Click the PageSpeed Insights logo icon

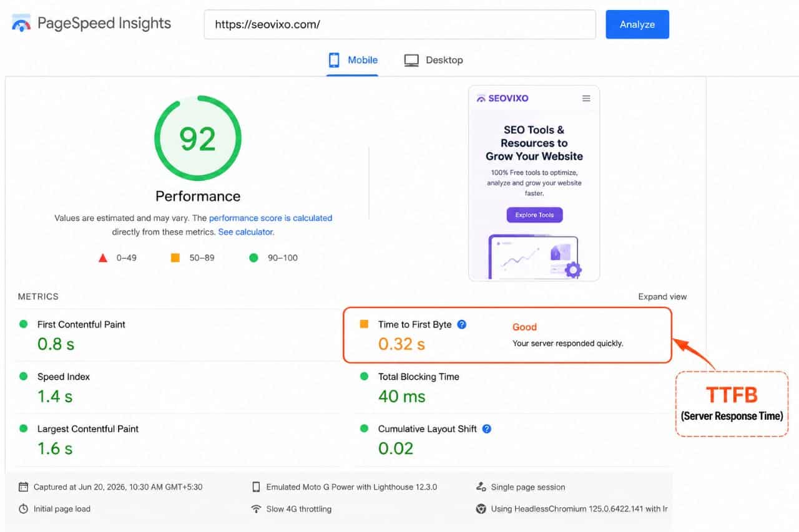21,24
